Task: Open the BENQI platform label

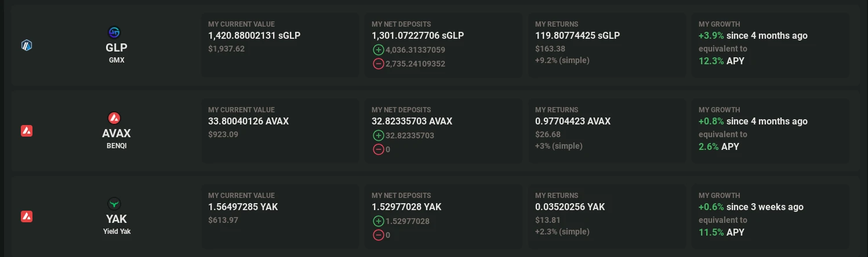Action: coord(117,146)
